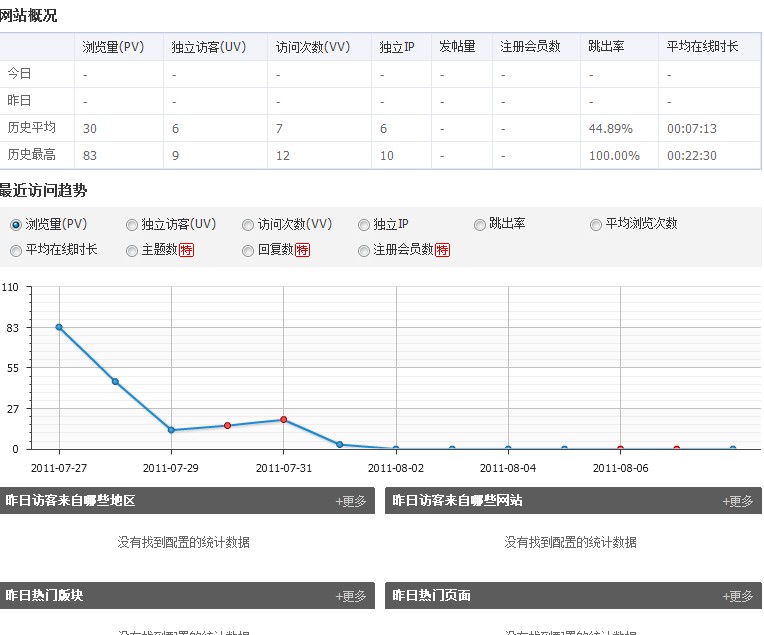This screenshot has height=635, width=764.
Task: Click the 2011-08-04 axis date label
Action: click(508, 468)
